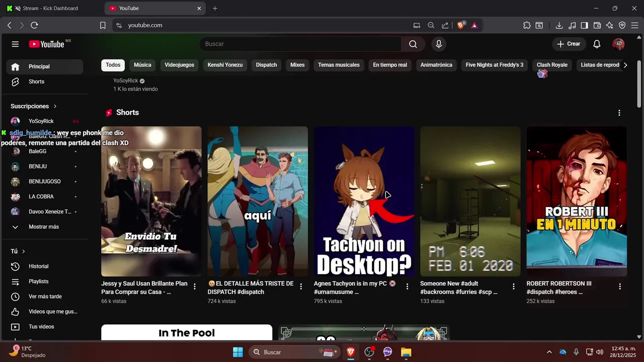Select the Five Nights at Freddy's 3 chip
Screen dimensions: 644x362
pyautogui.click(x=495, y=65)
